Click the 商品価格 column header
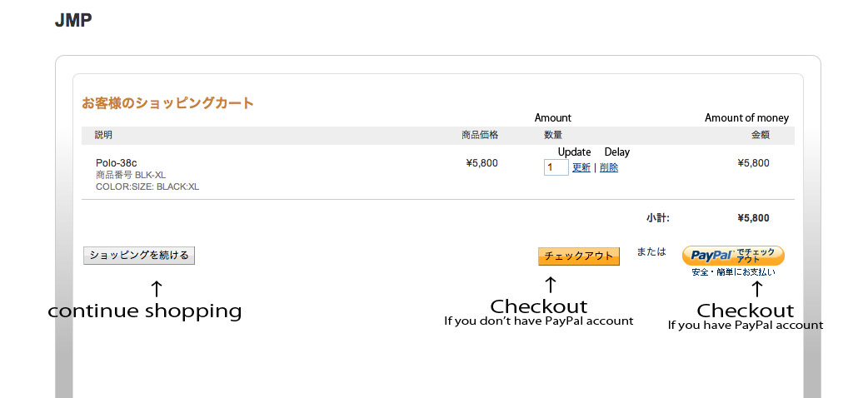Viewport: 868px width, 398px height. pos(480,135)
